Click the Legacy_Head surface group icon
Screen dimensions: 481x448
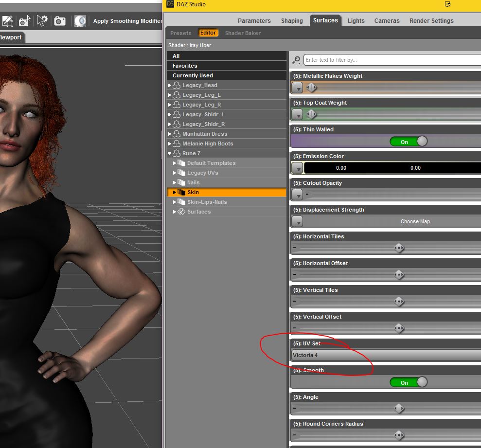tap(177, 85)
